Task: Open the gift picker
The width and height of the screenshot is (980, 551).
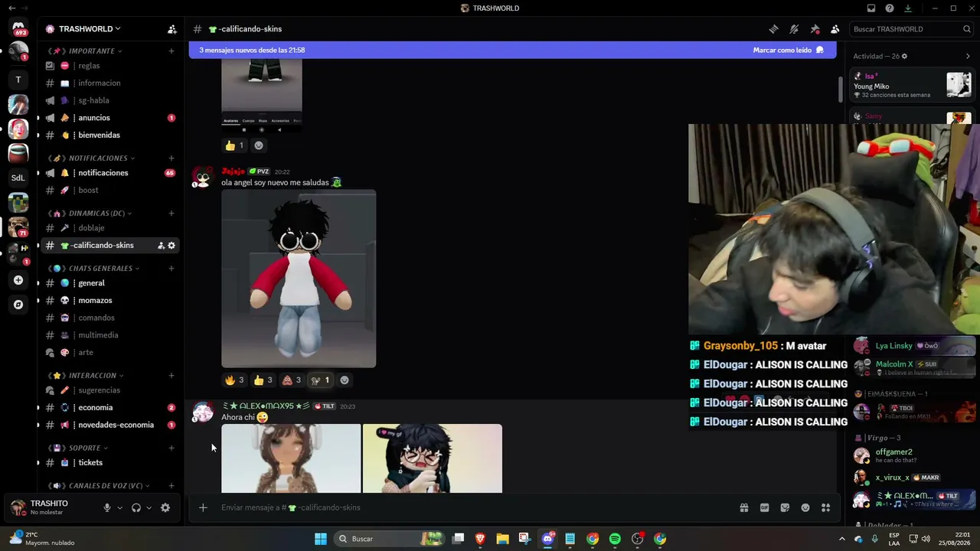Action: coord(743,507)
